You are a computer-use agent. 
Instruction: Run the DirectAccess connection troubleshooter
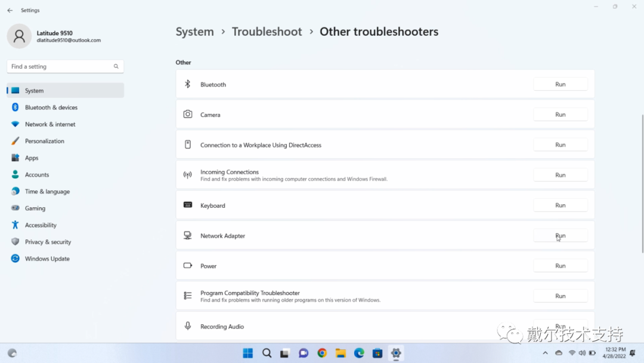tap(560, 144)
